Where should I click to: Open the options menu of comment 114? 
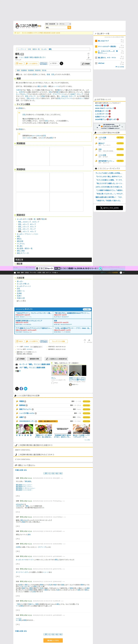coord(64,615)
